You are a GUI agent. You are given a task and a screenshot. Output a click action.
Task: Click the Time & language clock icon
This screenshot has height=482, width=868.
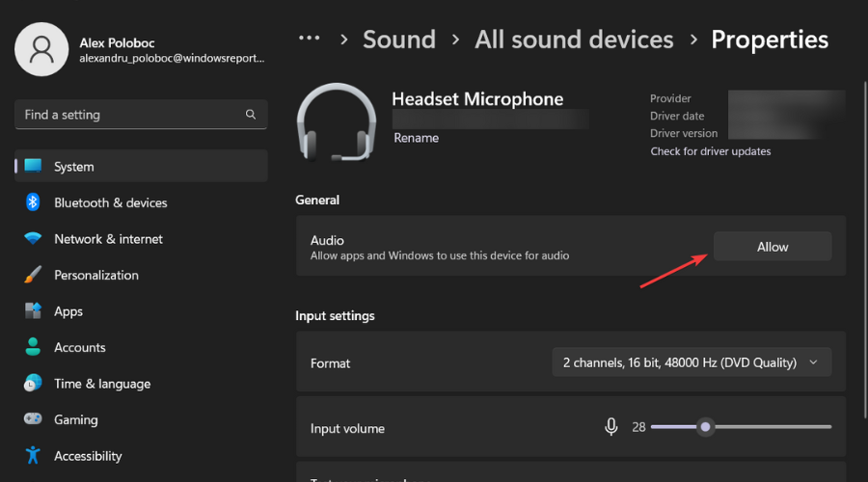pyautogui.click(x=33, y=384)
